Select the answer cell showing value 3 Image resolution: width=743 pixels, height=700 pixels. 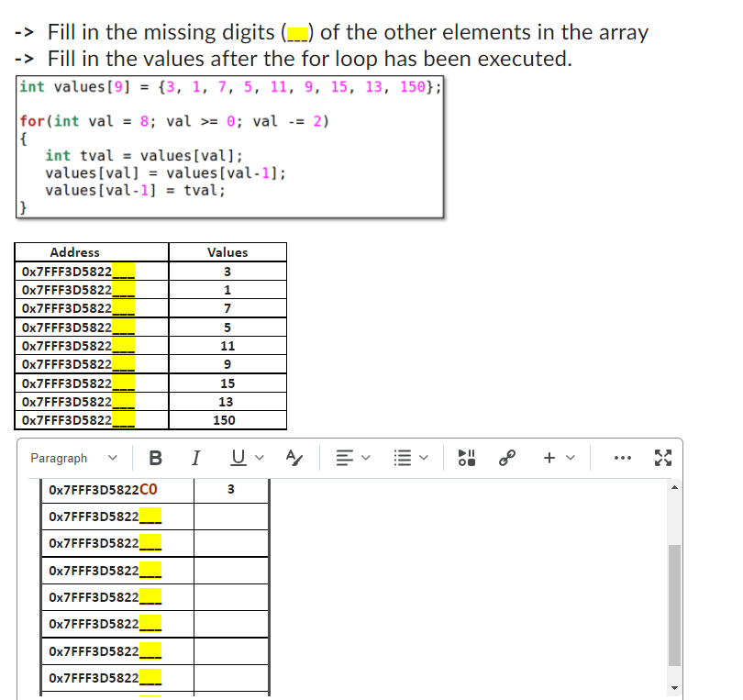tap(229, 489)
